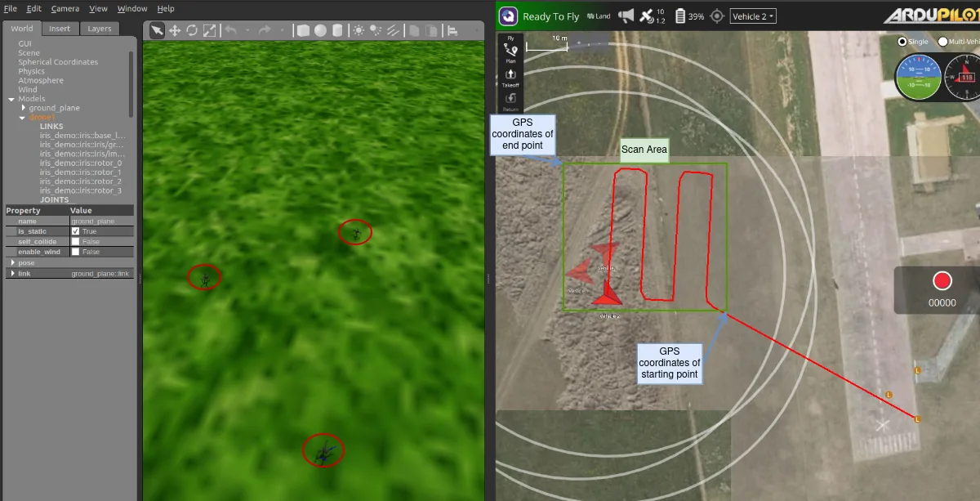The width and height of the screenshot is (980, 501).
Task: Click the paste icon in Gazebo toolbar
Action: [x=431, y=30]
